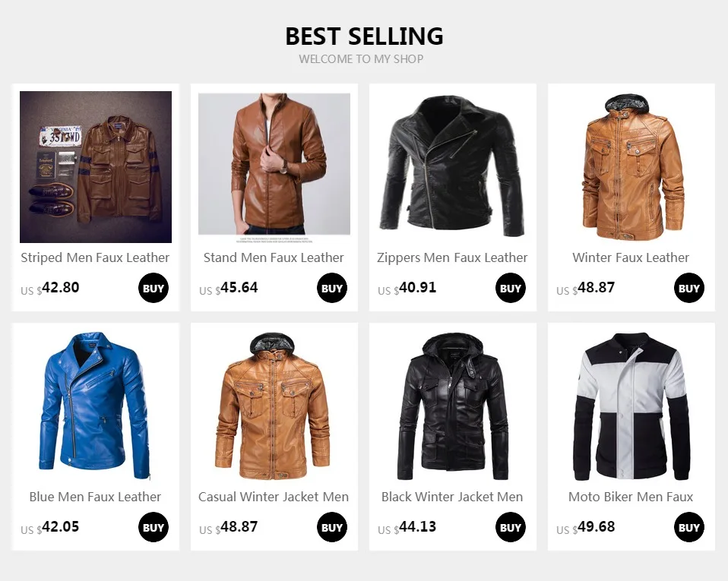Click BUY button for Winter Faux Leather
Viewport: 728px width, 581px height.
pyautogui.click(x=689, y=288)
